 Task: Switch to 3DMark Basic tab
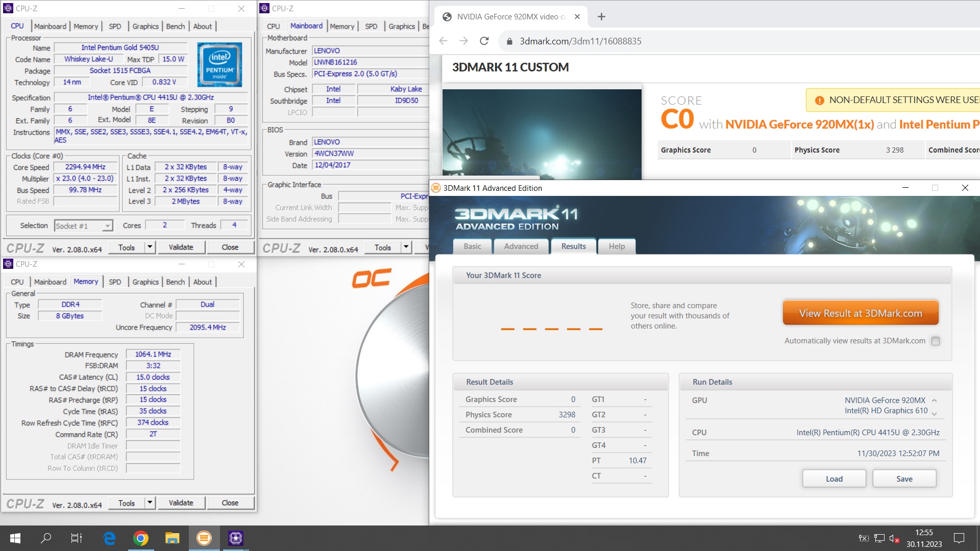pyautogui.click(x=472, y=246)
